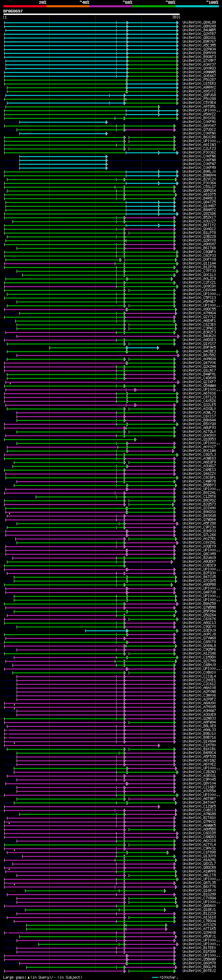Click label UniRef100_Q9ZSD6
Viewport: 222px width, 980px height.
[199, 214]
